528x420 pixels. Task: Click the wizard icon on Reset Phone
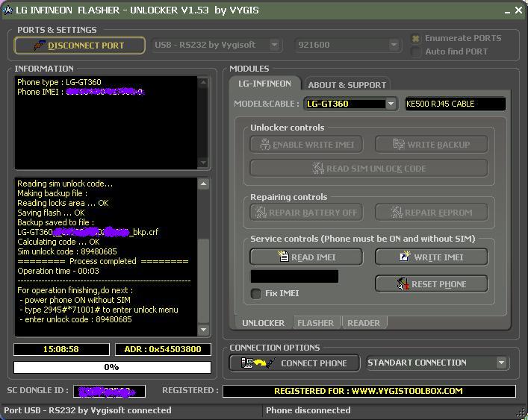[x=403, y=284]
